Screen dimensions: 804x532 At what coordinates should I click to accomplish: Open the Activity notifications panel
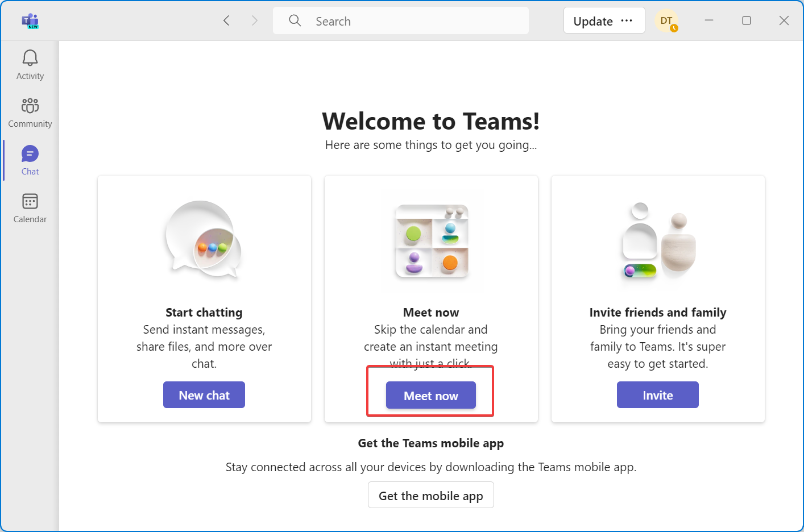(30, 64)
